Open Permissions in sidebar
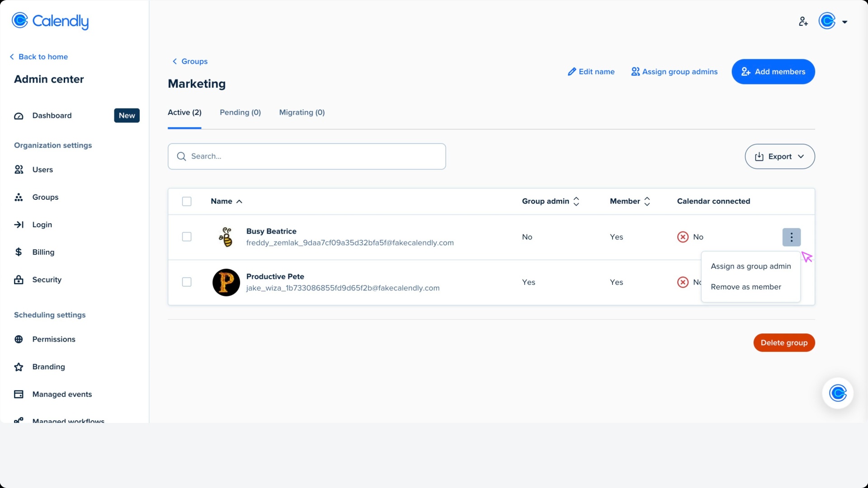868x488 pixels. tap(53, 339)
